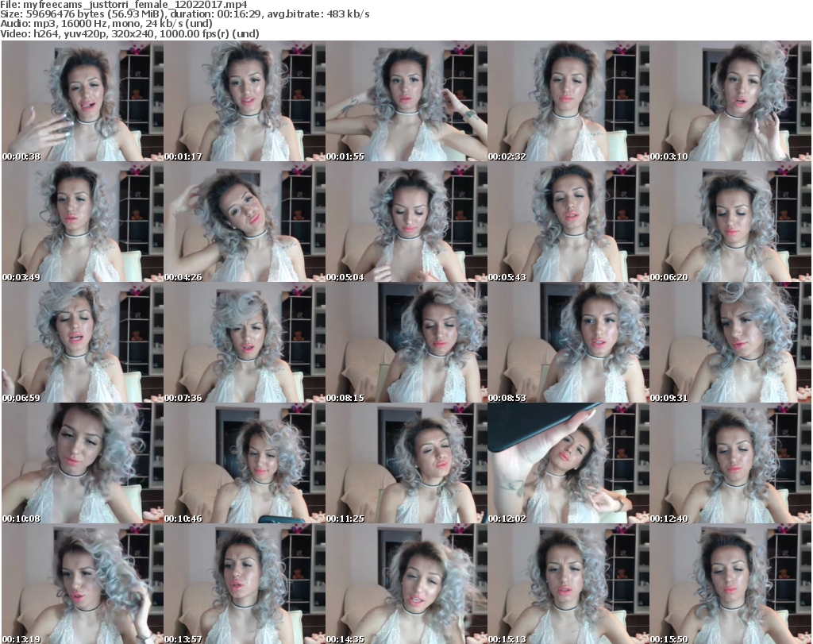Image resolution: width=813 pixels, height=644 pixels.
Task: Pick the frame stamped 00:08:15
Action: tap(406, 343)
